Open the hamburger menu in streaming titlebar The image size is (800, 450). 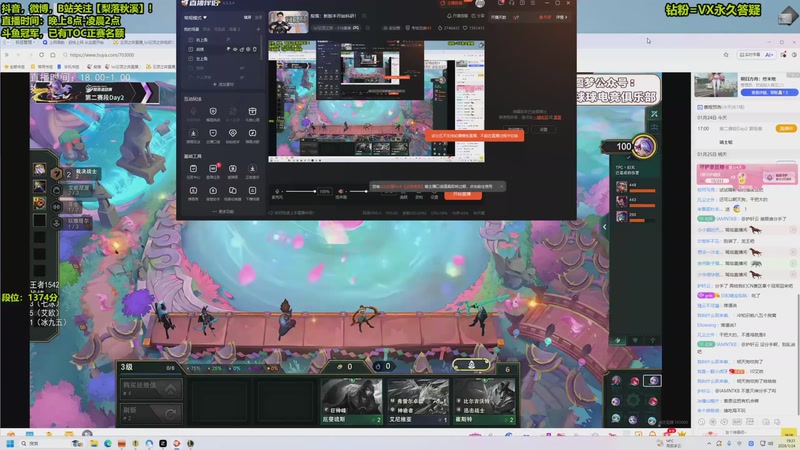tap(533, 3)
